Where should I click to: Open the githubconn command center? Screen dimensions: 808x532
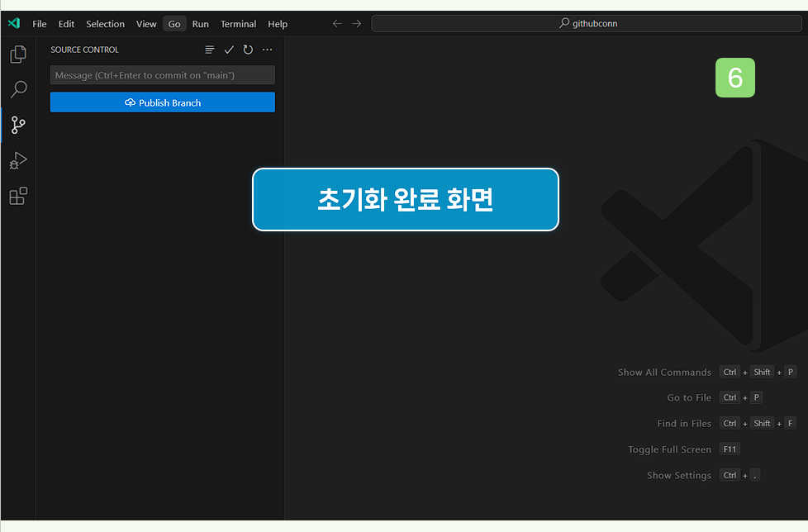click(x=587, y=23)
